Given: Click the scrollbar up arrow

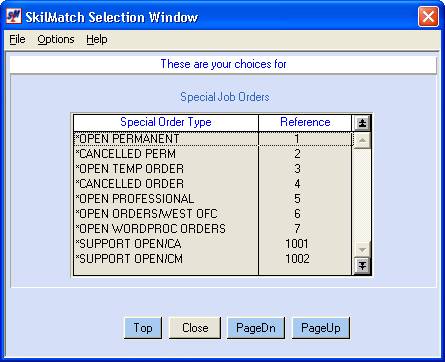Looking at the screenshot, I should click(362, 141).
